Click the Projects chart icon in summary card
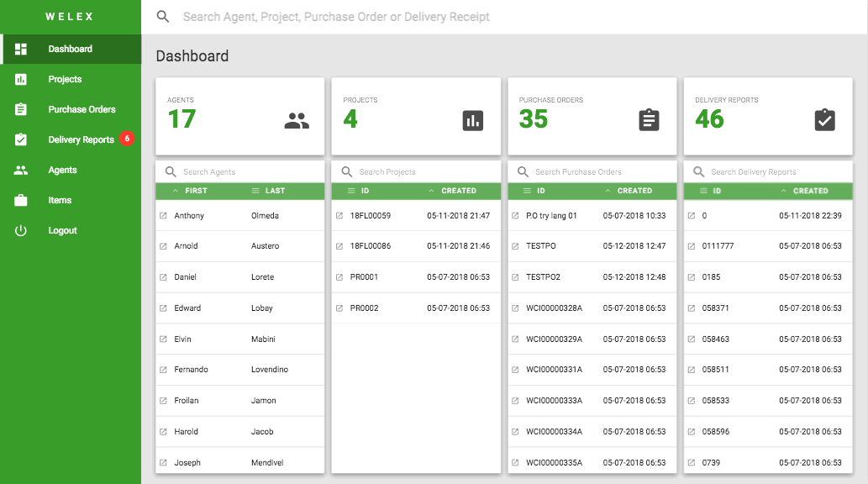Screen dimensions: 868x484 click(473, 120)
